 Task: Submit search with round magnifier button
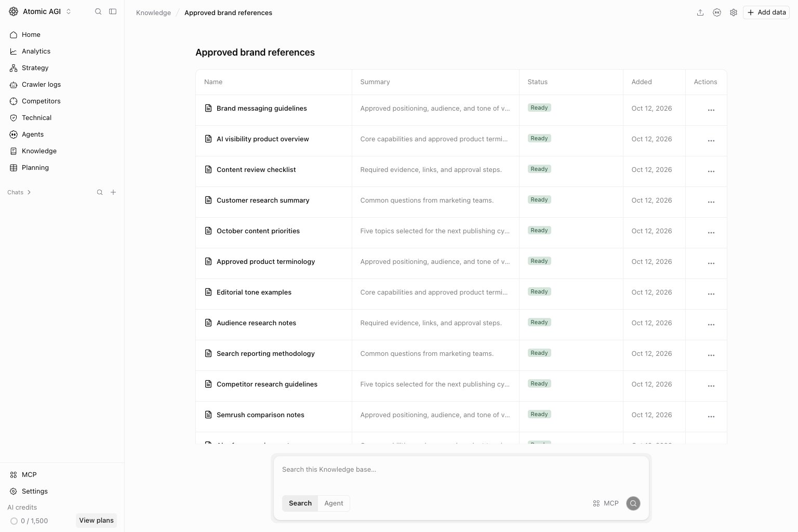[x=633, y=503]
